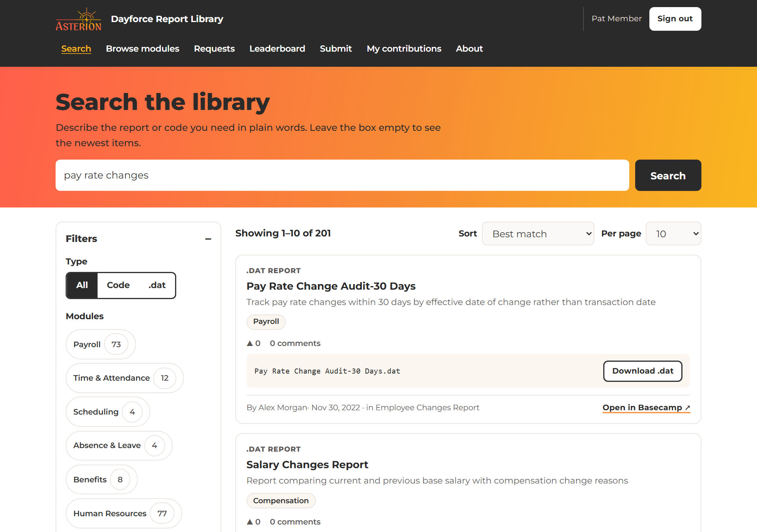Click the Sign out button
The image size is (757, 532).
[675, 19]
